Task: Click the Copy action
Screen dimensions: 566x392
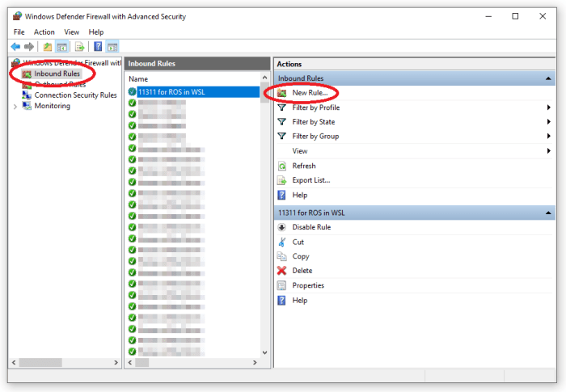Action: (x=300, y=256)
